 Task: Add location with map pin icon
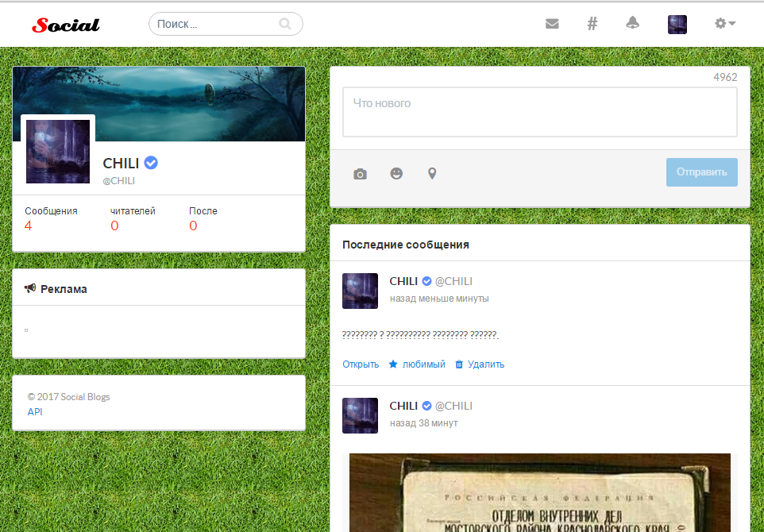pos(432,173)
